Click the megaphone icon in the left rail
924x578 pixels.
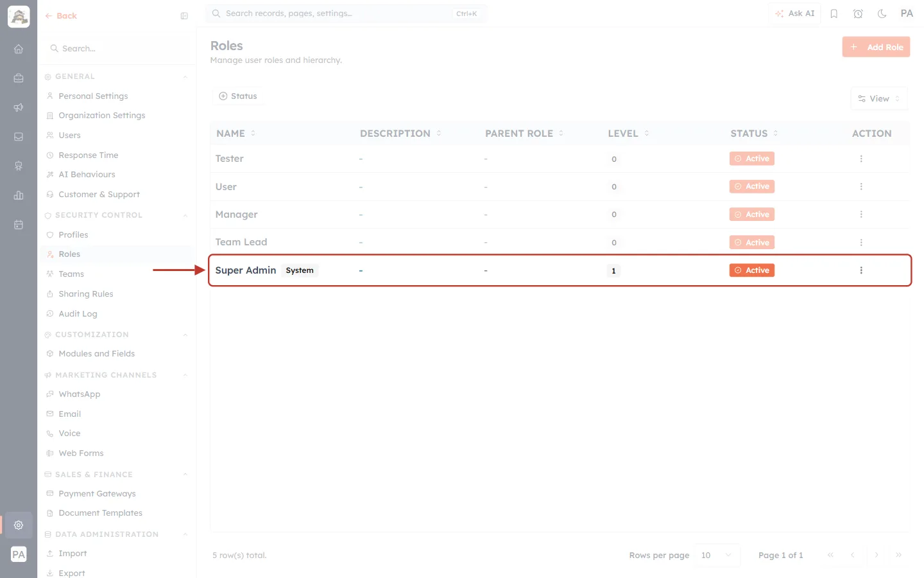click(19, 107)
